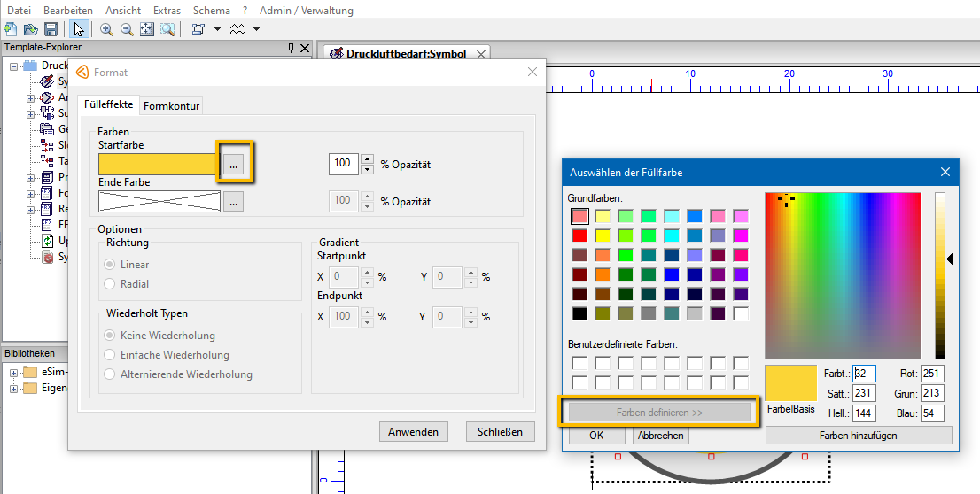
Task: Open the Extras menu
Action: click(167, 11)
